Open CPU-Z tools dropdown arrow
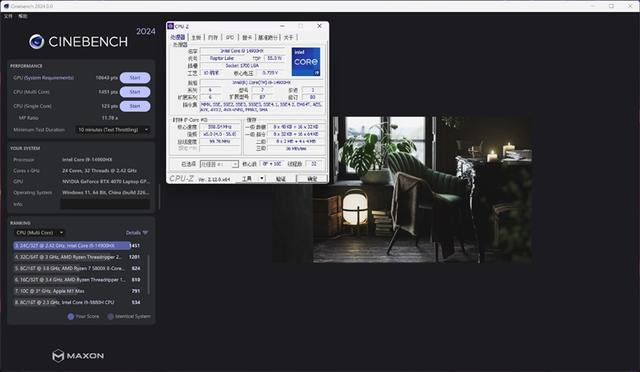The width and height of the screenshot is (640, 372). [x=262, y=178]
